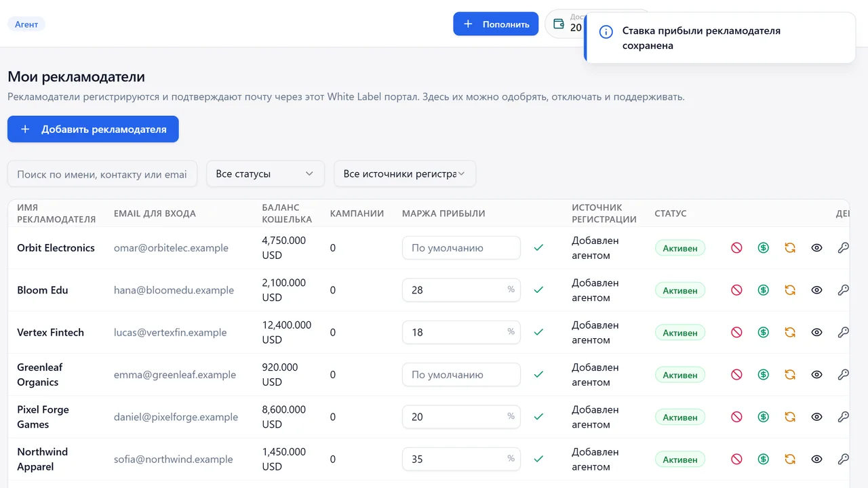Viewport: 868px width, 488px height.
Task: Click the eye icon for Vertex Fintech
Action: click(817, 333)
